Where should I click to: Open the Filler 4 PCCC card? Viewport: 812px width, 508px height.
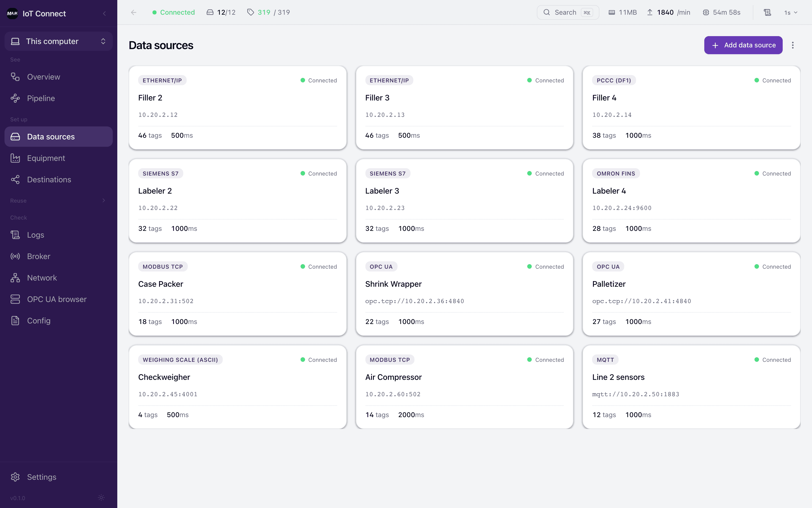point(692,108)
